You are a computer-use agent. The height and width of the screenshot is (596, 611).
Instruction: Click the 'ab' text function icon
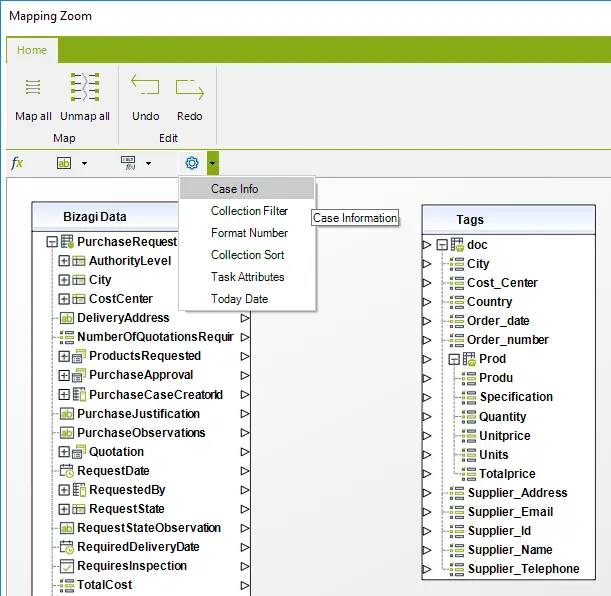(x=64, y=163)
